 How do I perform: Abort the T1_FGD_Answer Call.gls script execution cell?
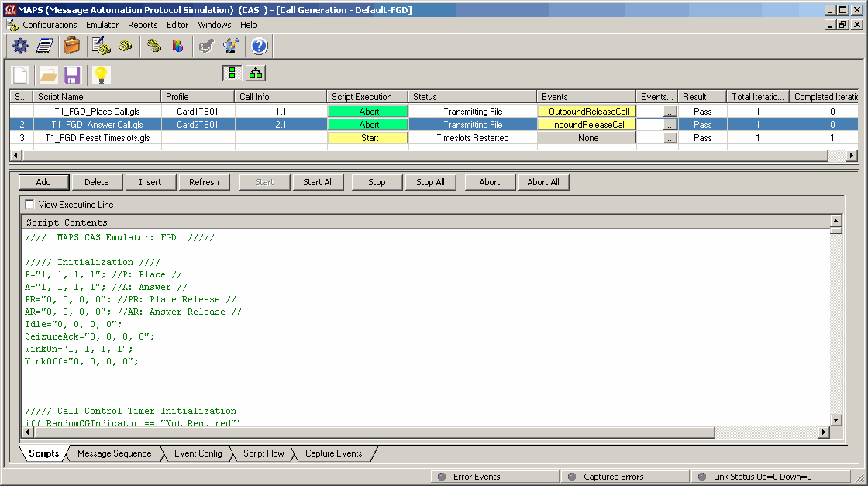pyautogui.click(x=368, y=125)
